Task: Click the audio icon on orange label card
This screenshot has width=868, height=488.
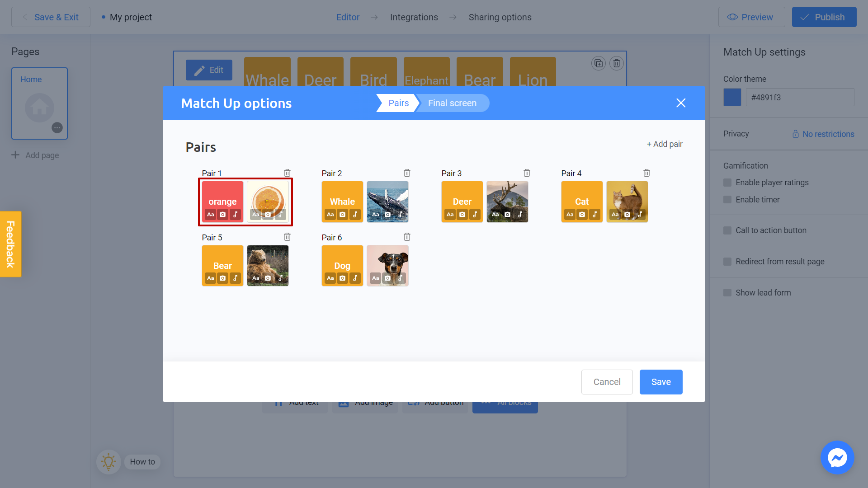Action: [236, 215]
